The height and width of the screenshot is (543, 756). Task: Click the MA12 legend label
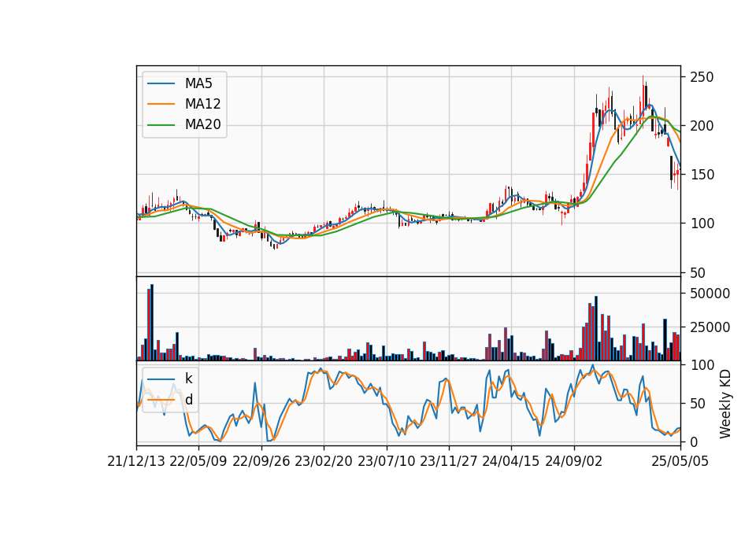tap(202, 104)
